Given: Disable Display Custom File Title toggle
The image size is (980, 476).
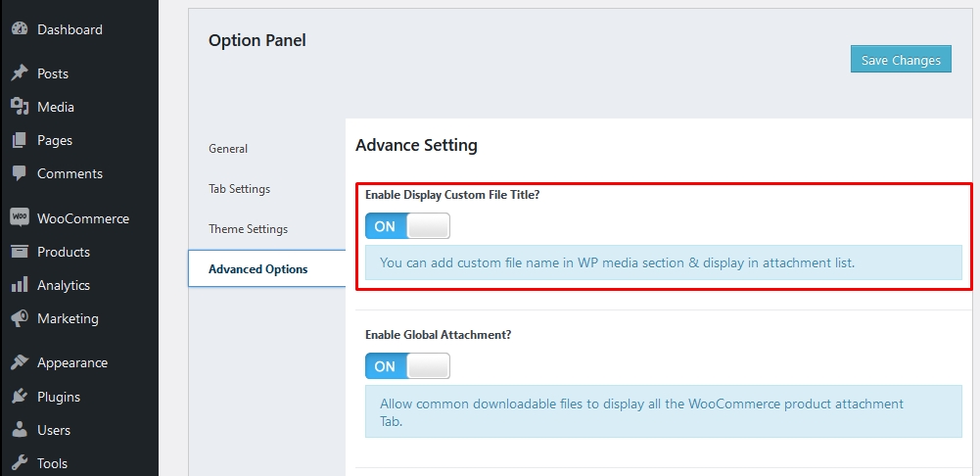Looking at the screenshot, I should (x=407, y=226).
